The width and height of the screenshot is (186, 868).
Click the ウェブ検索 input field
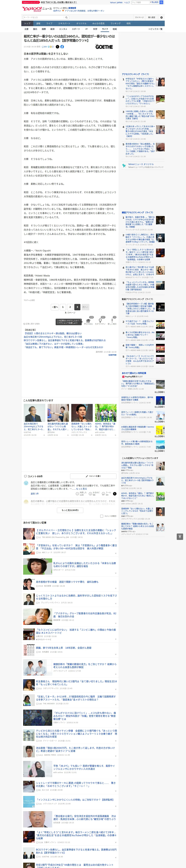140,2
